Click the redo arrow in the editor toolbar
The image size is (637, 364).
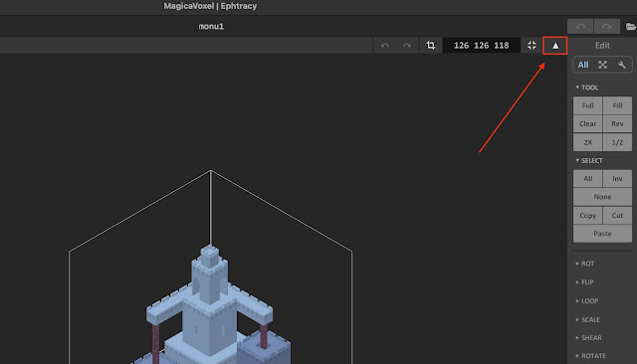coord(407,45)
